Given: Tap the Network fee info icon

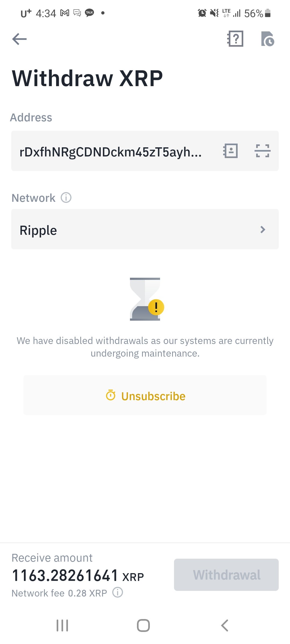Looking at the screenshot, I should (118, 592).
